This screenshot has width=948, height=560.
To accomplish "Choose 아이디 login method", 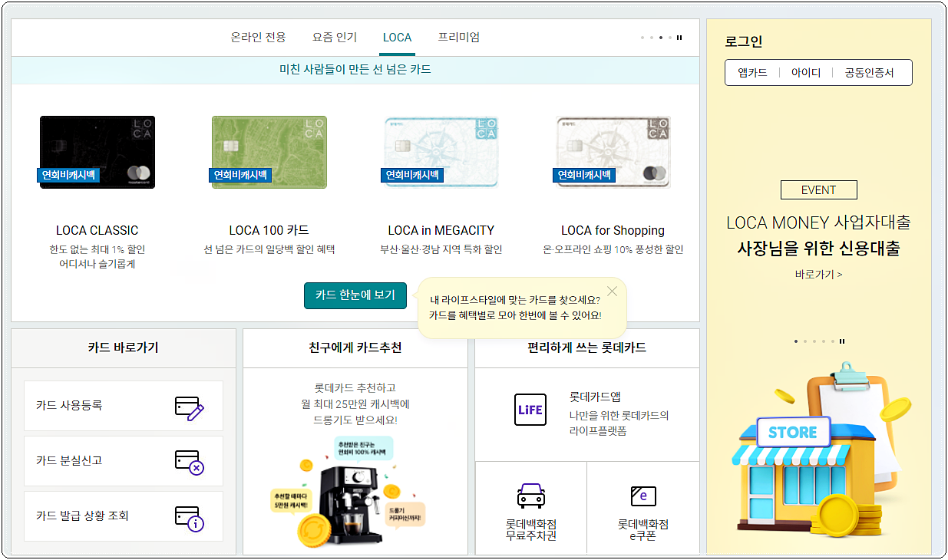I will tap(806, 73).
